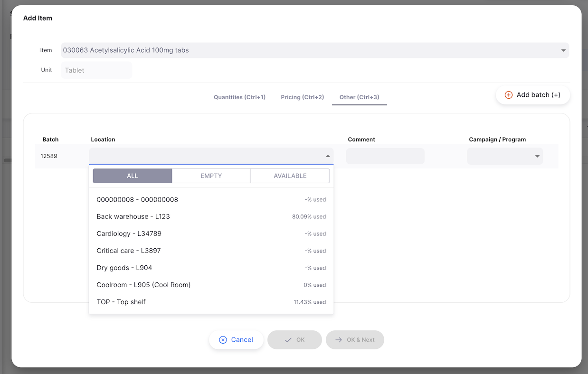The width and height of the screenshot is (588, 374).
Task: Switch to Pricing (Ctrl+2) tab
Action: pyautogui.click(x=303, y=97)
